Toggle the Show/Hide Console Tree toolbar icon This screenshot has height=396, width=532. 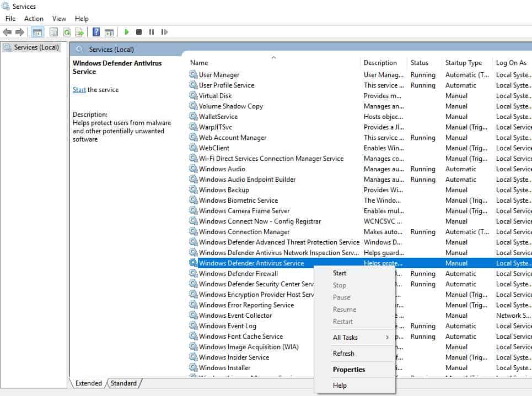[37, 32]
